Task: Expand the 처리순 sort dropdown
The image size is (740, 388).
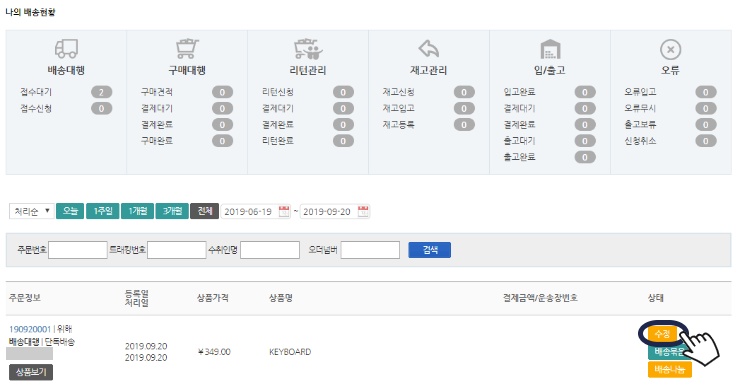Action: [x=31, y=211]
